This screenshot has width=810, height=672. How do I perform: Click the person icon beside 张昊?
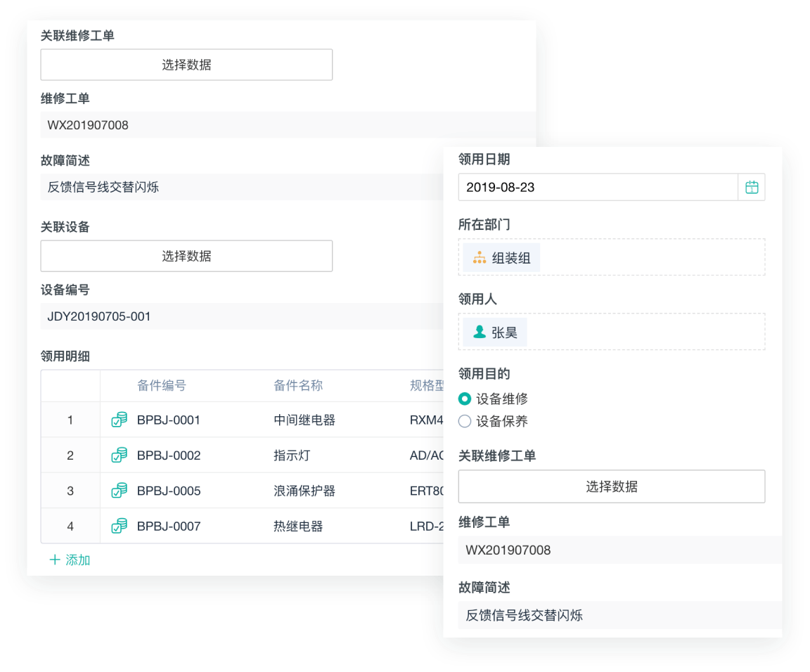[480, 332]
